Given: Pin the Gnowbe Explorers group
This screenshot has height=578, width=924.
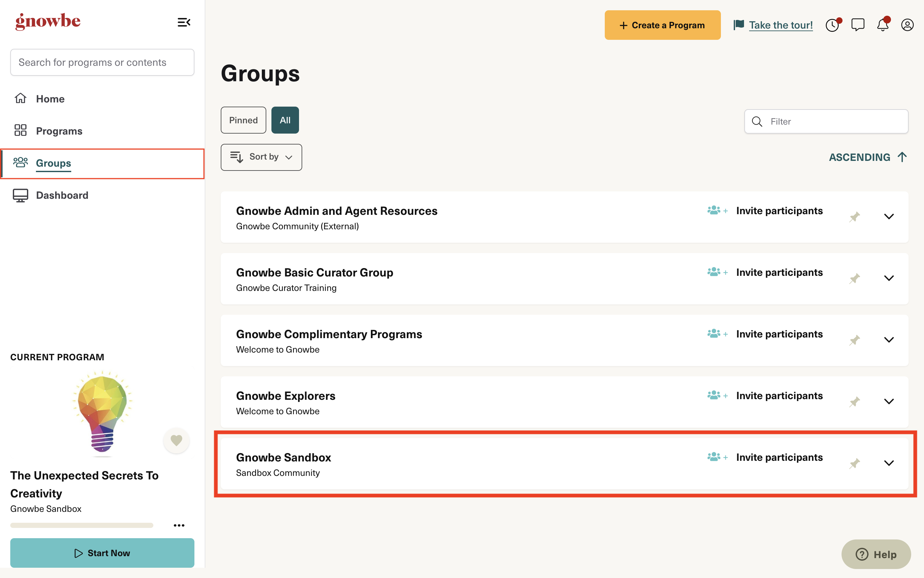Looking at the screenshot, I should (854, 401).
